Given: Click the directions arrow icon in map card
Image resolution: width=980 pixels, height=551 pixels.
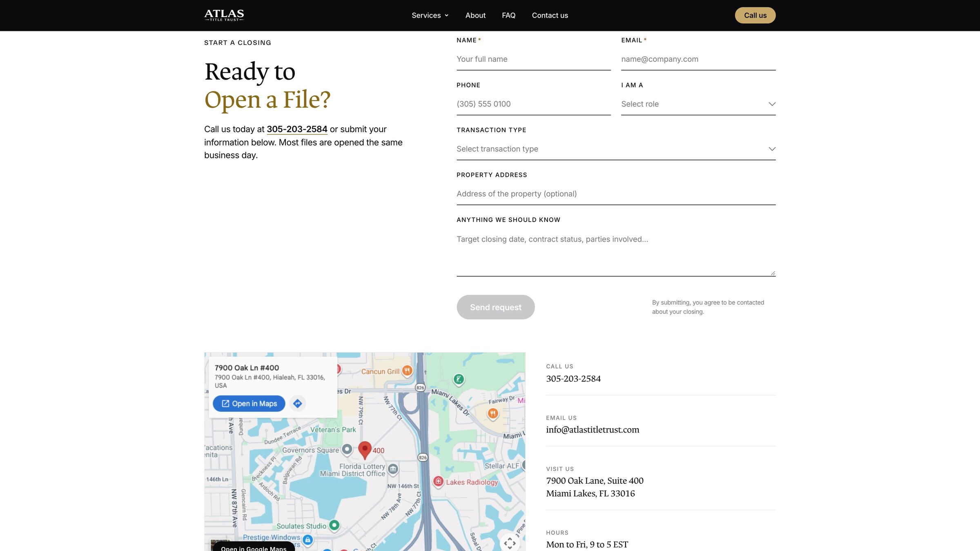Looking at the screenshot, I should pos(298,404).
